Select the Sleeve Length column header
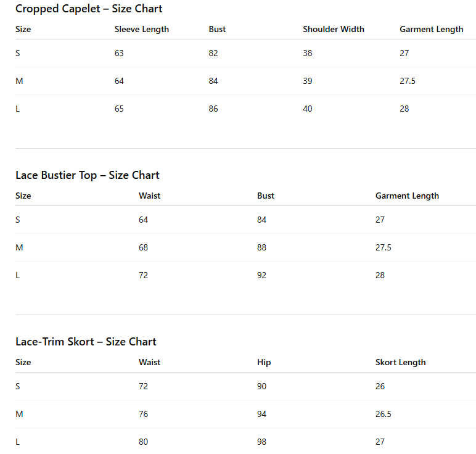Screen dimensions: 476x454 [141, 30]
